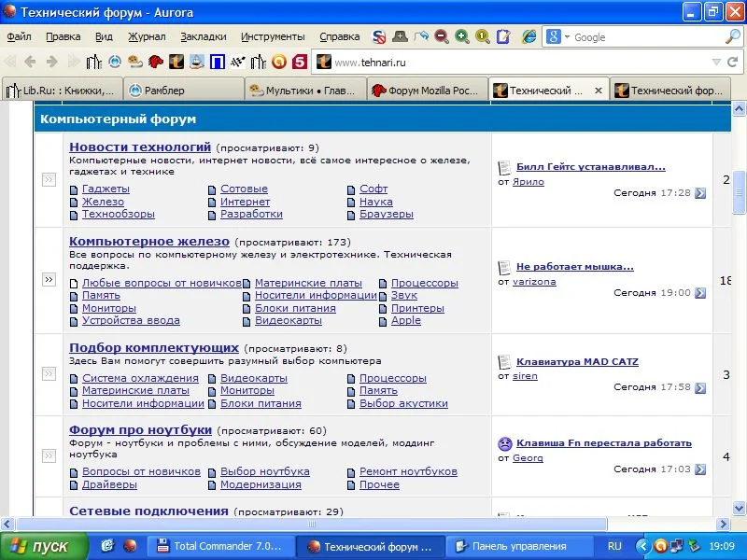Screen dimensions: 747x560
Task: Open the Новости технологий forum link
Action: tap(140, 147)
